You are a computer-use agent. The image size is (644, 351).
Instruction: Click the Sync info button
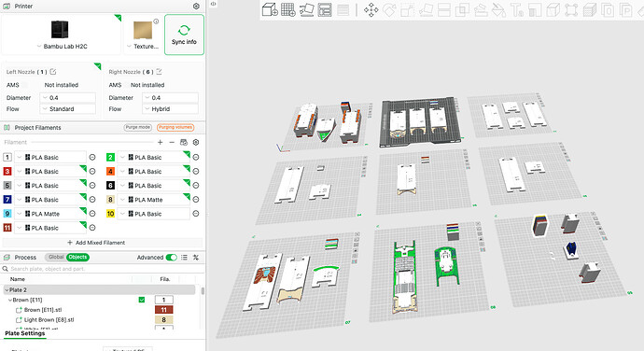pos(184,35)
